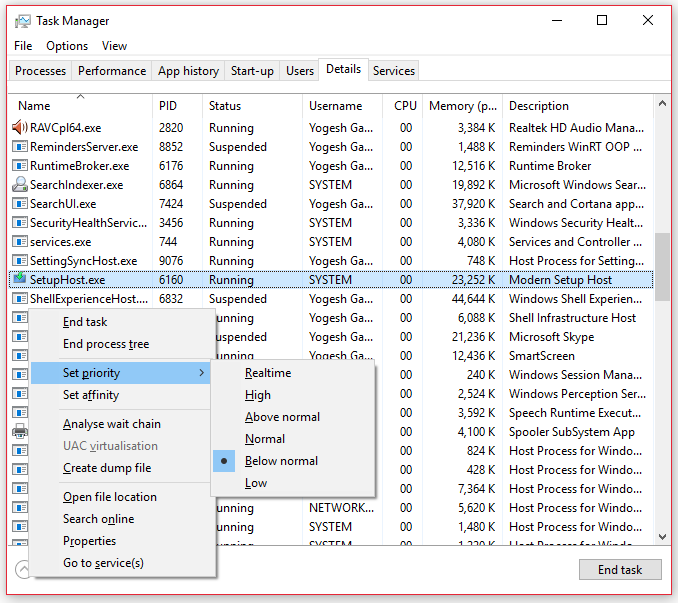Click the services.exe process icon
This screenshot has height=603, width=678.
coord(19,242)
